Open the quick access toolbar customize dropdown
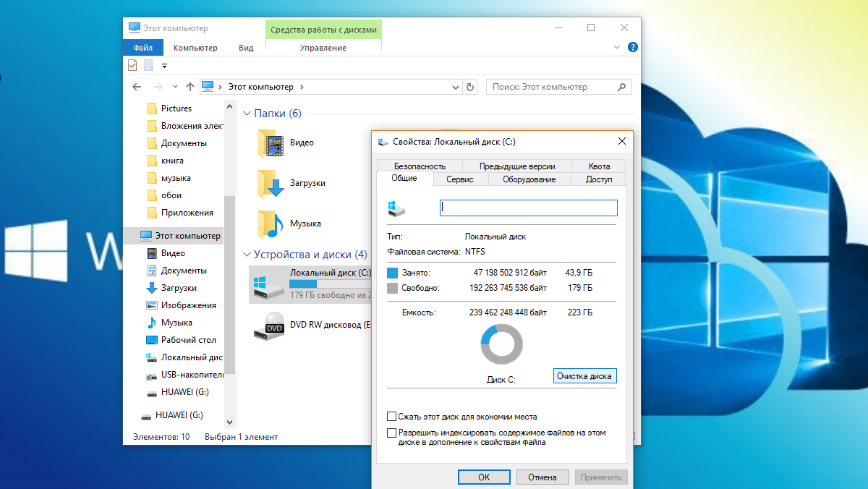This screenshot has width=868, height=489. coord(164,66)
